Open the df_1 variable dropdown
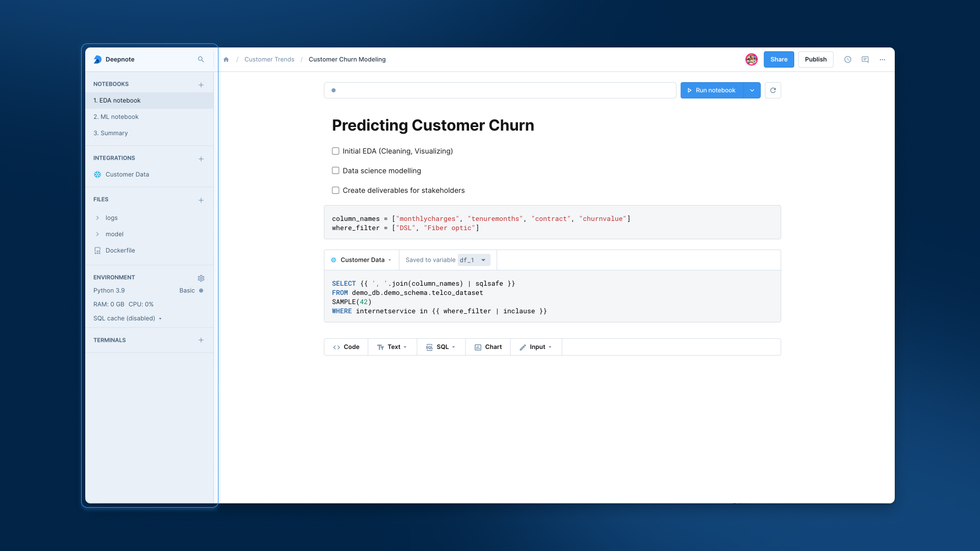The width and height of the screenshot is (980, 551). [x=483, y=260]
